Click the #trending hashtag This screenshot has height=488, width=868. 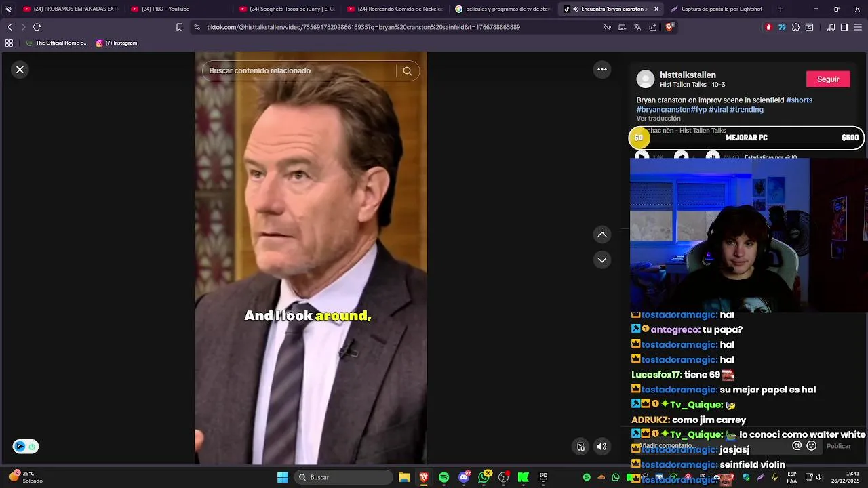747,110
